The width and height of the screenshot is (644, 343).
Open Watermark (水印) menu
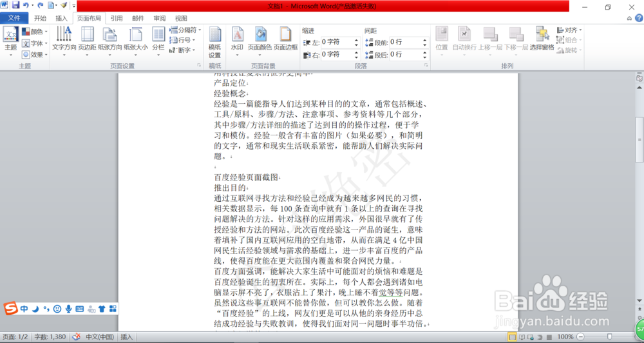click(x=237, y=41)
